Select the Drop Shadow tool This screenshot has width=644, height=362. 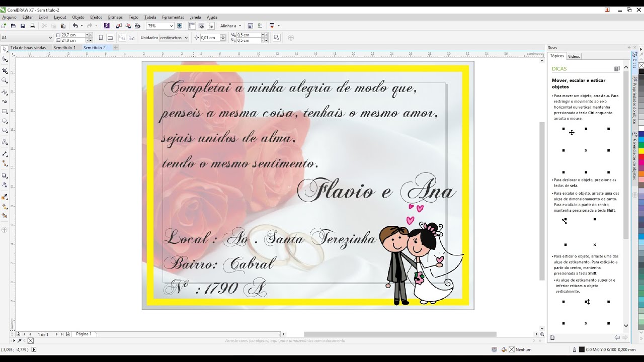5,175
